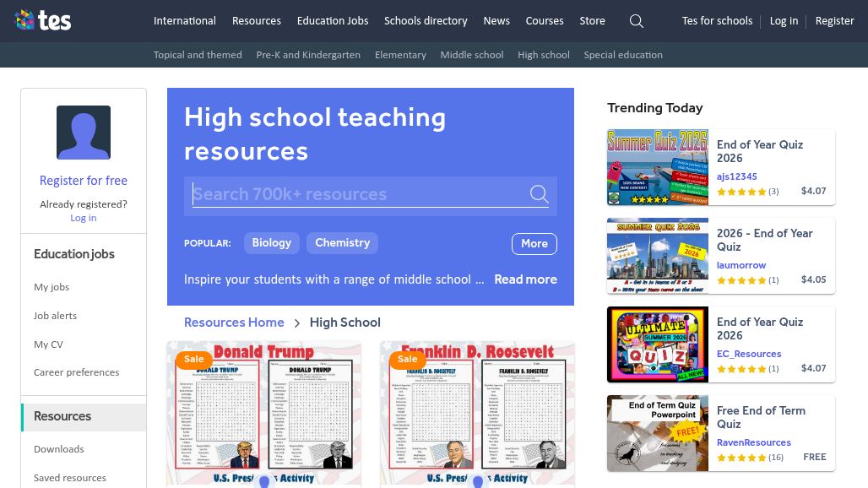This screenshot has width=868, height=488.
Task: Select the Biology popular tag
Action: [272, 243]
